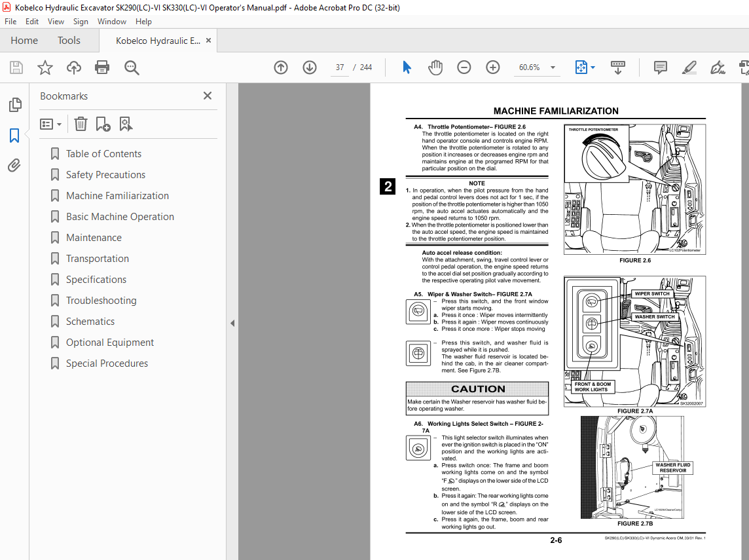Screen dimensions: 749x560
Task: Click the MACHINE FAMILIARIZATION page heading
Action: (556, 111)
